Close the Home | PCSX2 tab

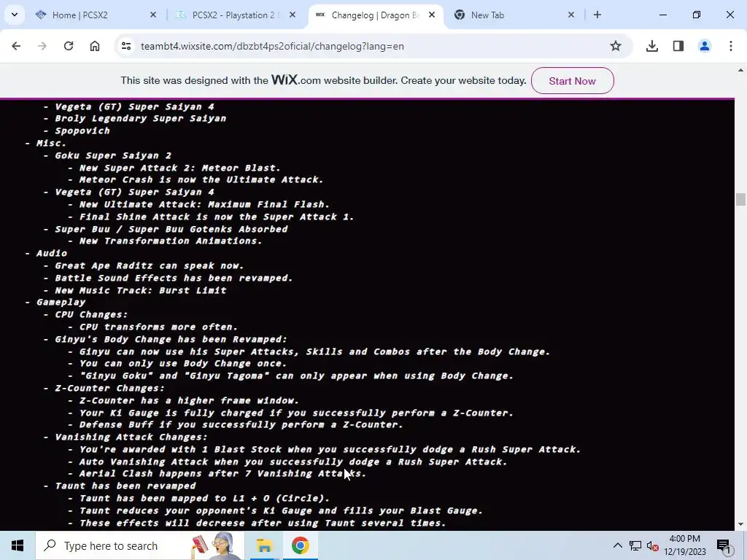click(153, 15)
